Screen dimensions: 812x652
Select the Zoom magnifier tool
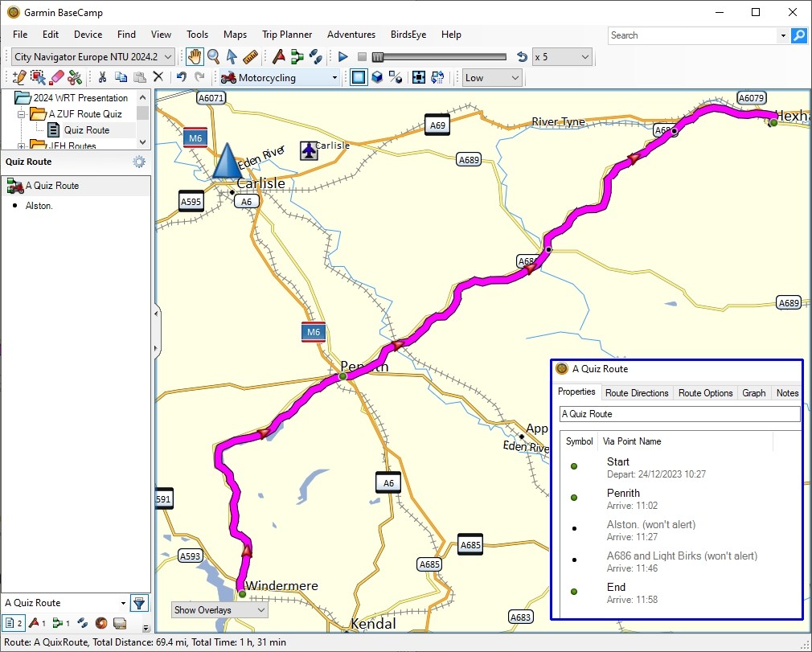[x=213, y=56]
